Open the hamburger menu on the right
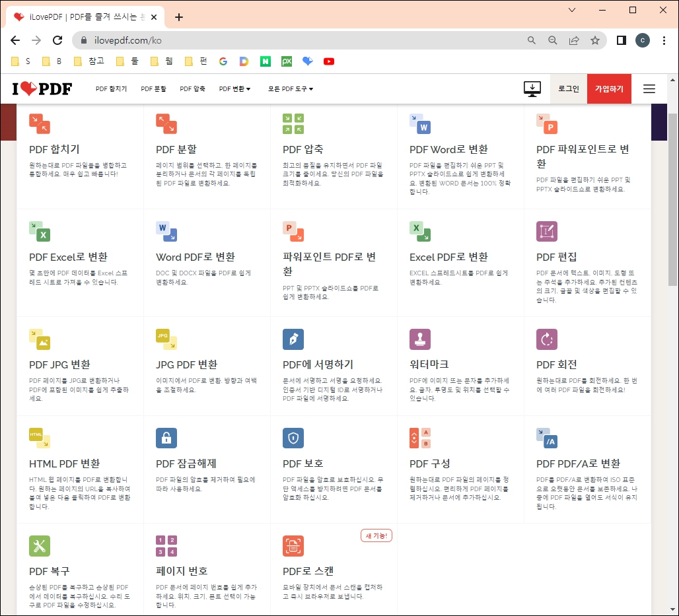This screenshot has height=616, width=679. (x=649, y=88)
